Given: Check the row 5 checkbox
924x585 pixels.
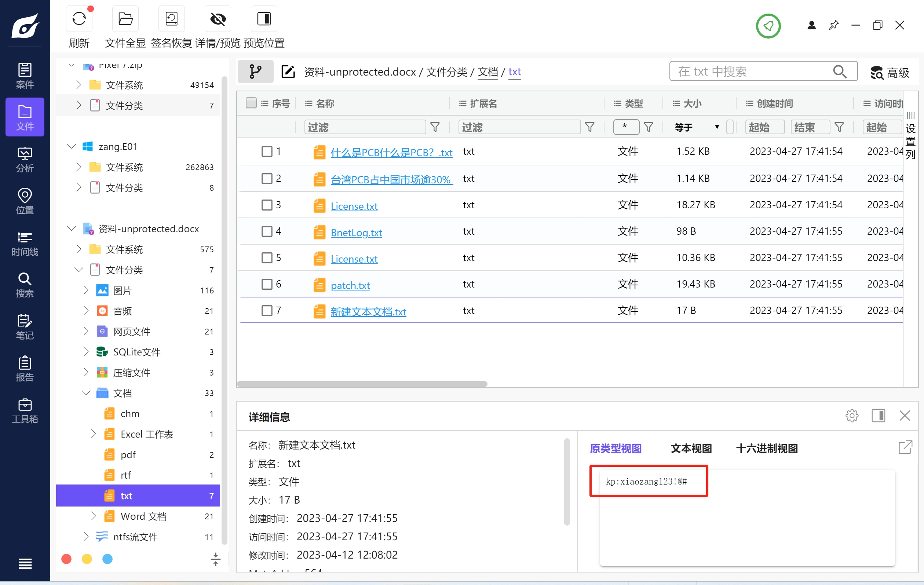Looking at the screenshot, I should [x=267, y=257].
